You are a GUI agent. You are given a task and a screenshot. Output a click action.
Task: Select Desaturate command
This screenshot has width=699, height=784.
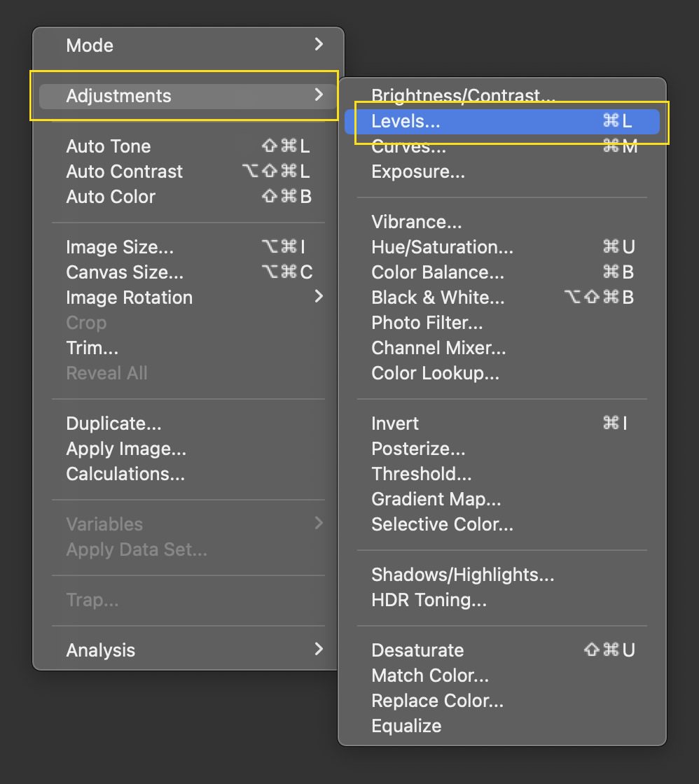(417, 650)
